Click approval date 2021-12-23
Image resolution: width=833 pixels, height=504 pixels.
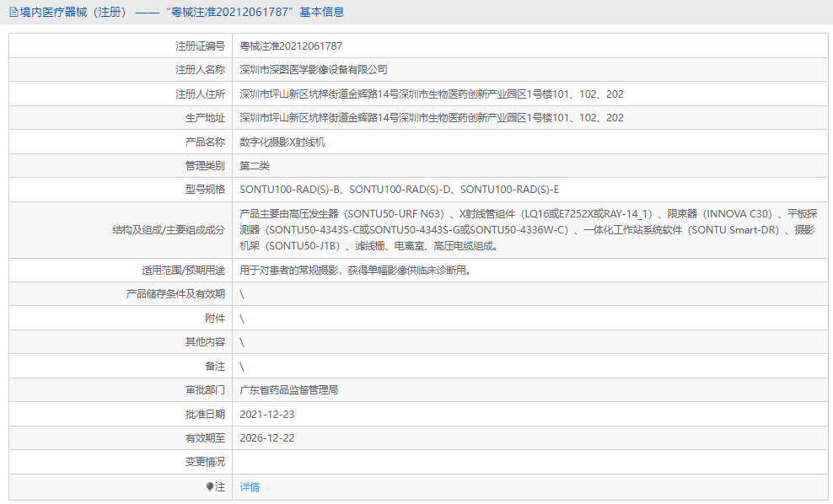(266, 415)
